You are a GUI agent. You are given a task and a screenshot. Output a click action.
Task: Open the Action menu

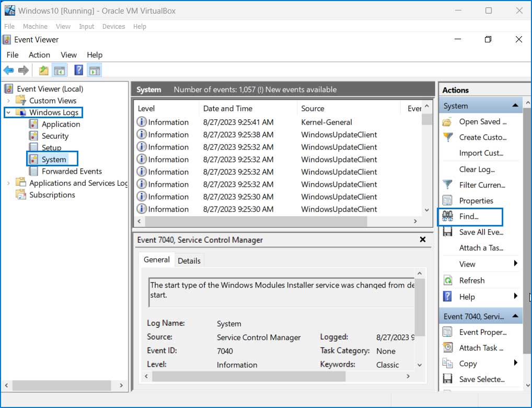[39, 55]
